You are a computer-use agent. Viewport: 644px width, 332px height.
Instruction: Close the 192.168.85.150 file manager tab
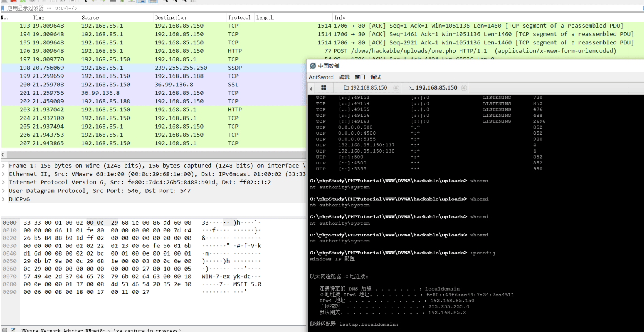click(396, 88)
